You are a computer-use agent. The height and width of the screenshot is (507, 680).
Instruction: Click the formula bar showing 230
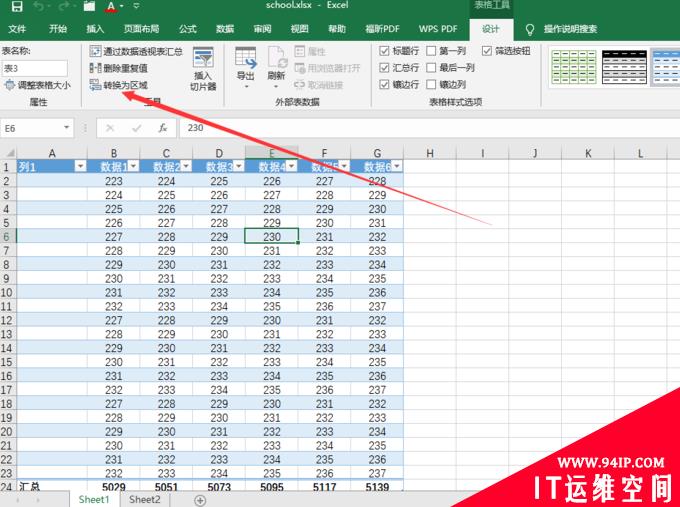(x=429, y=128)
